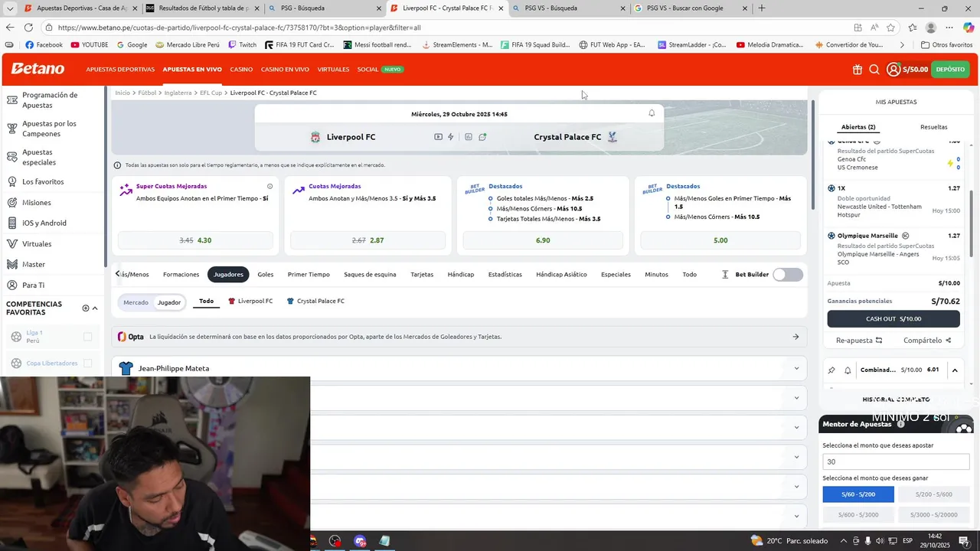This screenshot has height=551, width=980.
Task: Click the main page vertical scrollbar
Action: (812, 155)
